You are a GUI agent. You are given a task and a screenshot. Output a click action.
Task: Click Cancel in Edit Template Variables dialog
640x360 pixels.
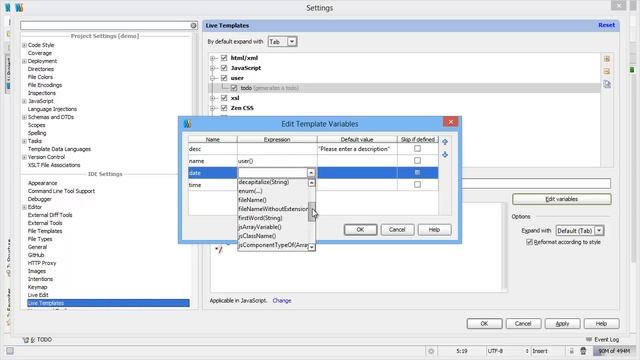(x=397, y=230)
